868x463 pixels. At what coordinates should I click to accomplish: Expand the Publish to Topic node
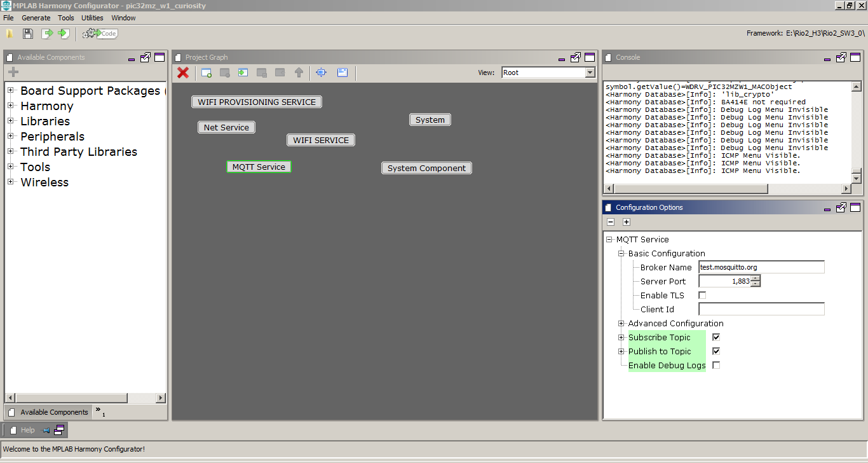[x=622, y=351]
